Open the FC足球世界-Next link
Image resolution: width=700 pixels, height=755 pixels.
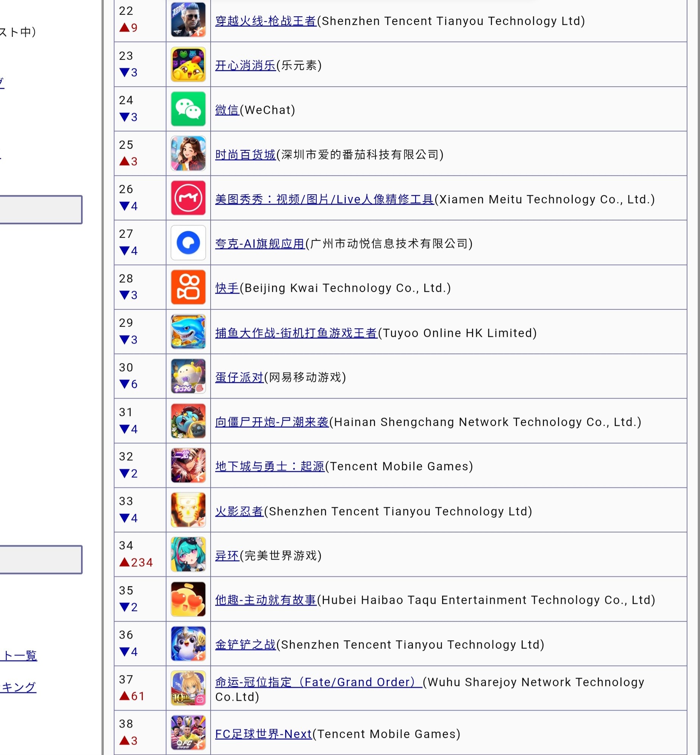[264, 734]
